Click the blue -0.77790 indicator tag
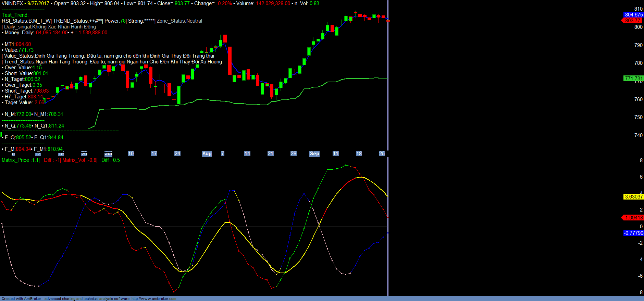 tap(633, 233)
